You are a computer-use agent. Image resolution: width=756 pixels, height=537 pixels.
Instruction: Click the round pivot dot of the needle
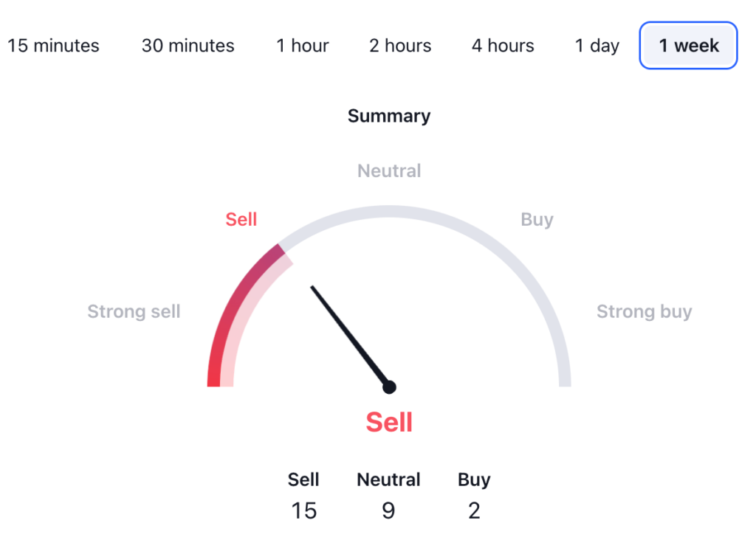point(389,387)
